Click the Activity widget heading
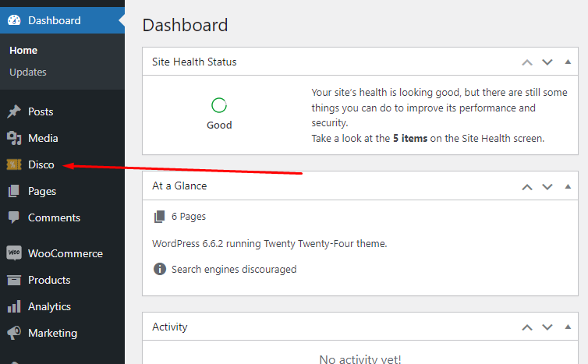The image size is (588, 364). [x=169, y=327]
